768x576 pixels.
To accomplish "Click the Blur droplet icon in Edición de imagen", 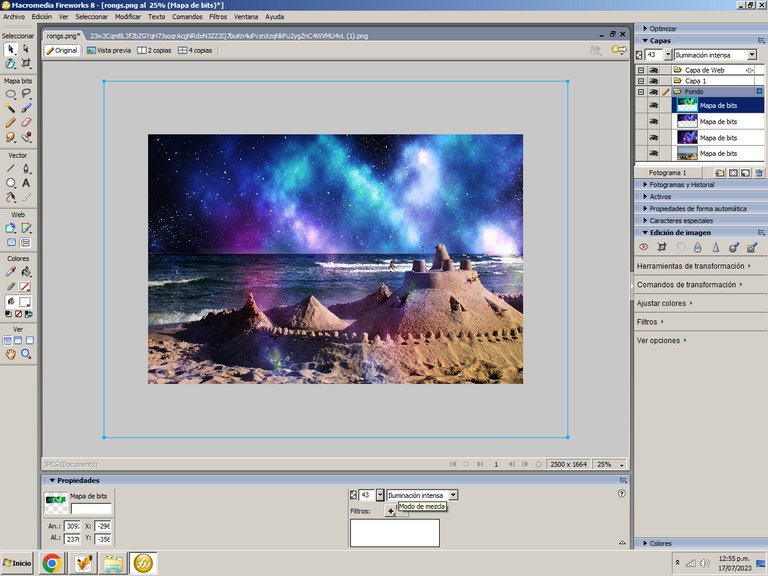I will click(697, 247).
